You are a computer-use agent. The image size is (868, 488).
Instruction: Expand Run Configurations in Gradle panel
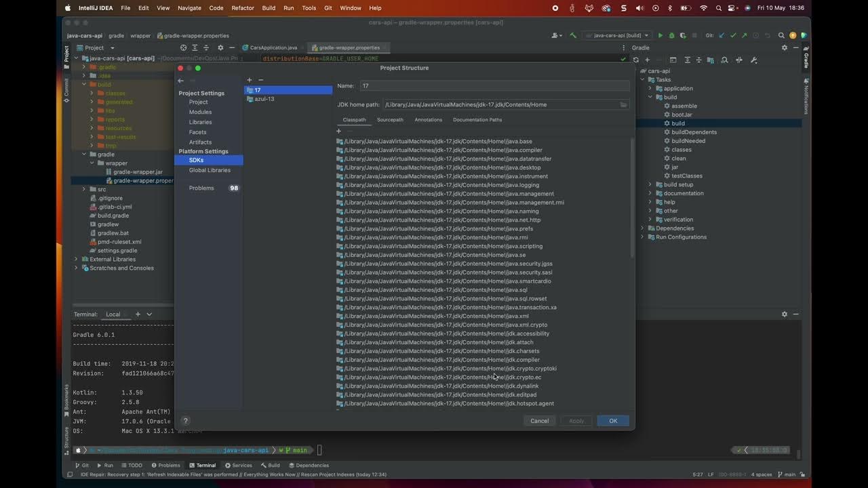[642, 237]
